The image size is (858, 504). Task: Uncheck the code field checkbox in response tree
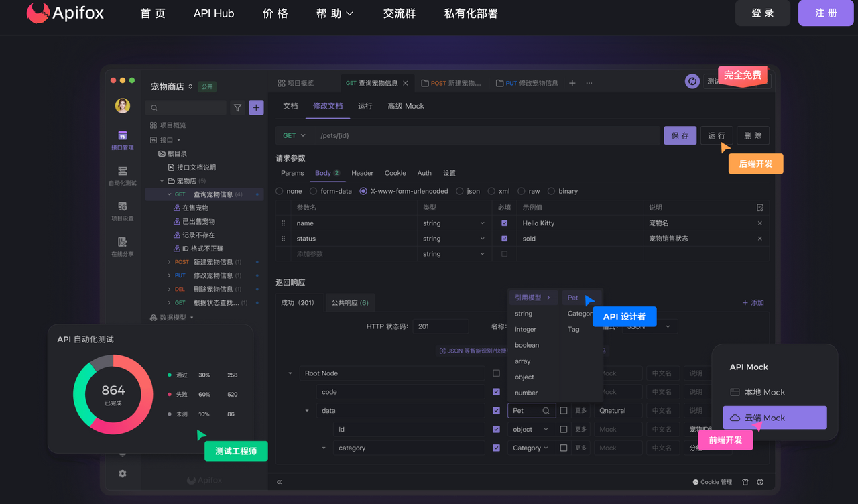point(495,391)
